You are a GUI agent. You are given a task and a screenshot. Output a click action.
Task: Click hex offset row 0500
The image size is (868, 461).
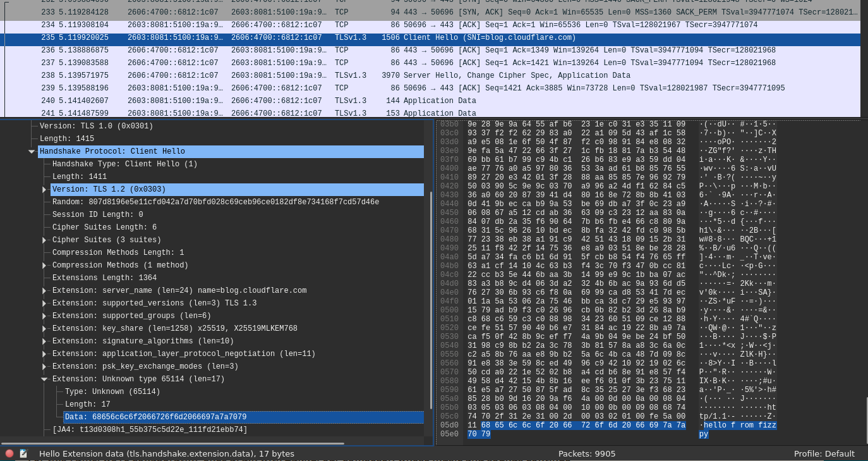[x=449, y=310]
